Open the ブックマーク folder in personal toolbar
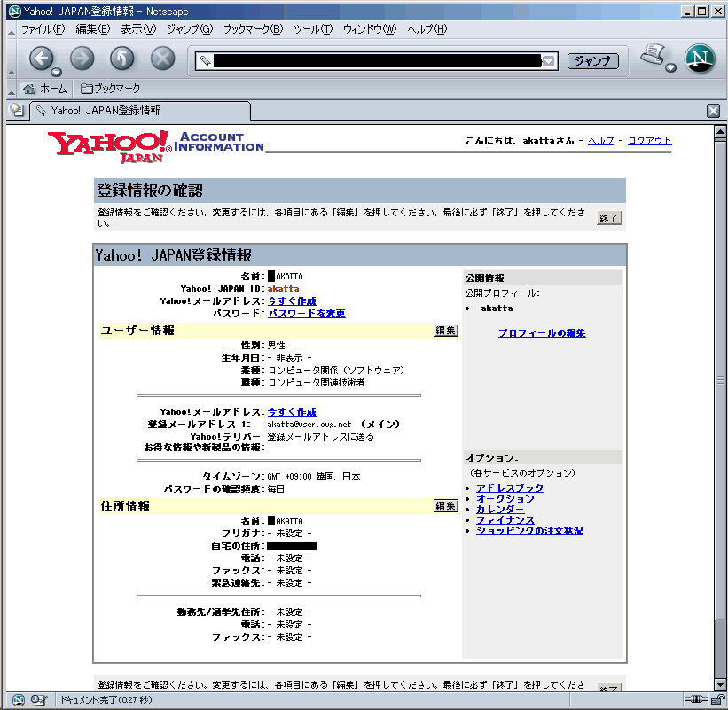The width and height of the screenshot is (728, 710). tap(110, 88)
